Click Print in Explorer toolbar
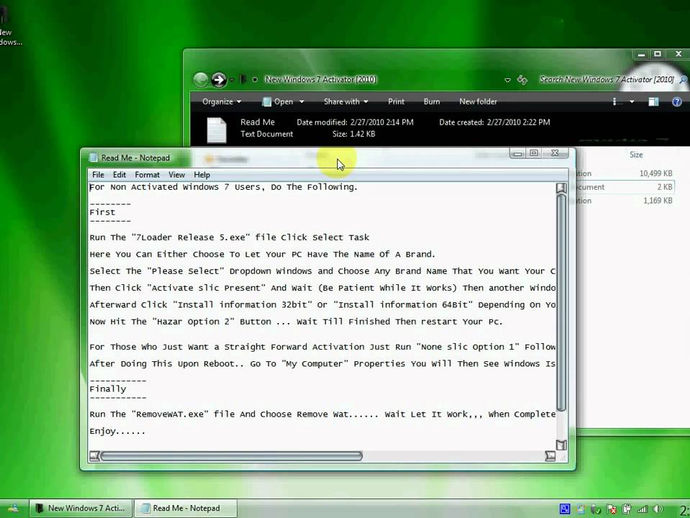The image size is (690, 518). [396, 101]
